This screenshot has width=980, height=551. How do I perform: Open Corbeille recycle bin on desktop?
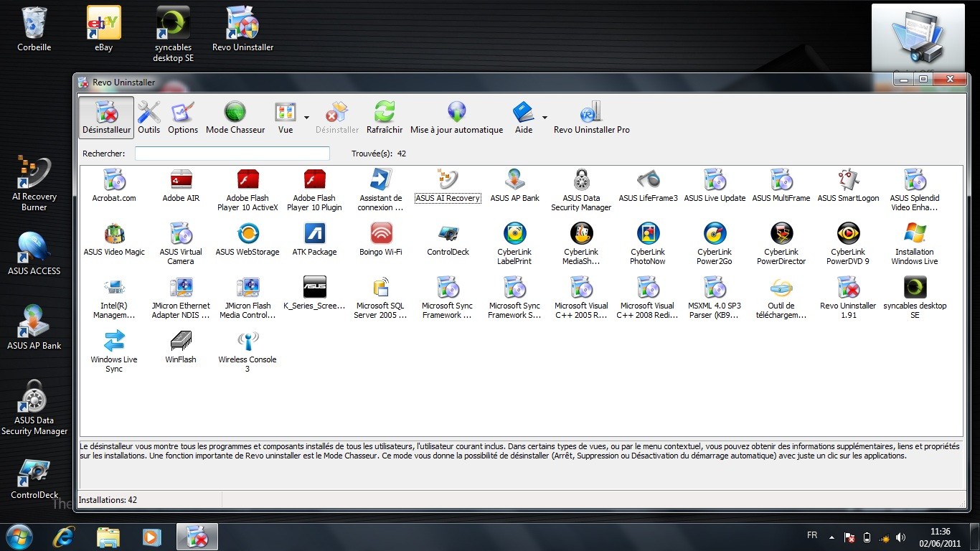tap(34, 29)
